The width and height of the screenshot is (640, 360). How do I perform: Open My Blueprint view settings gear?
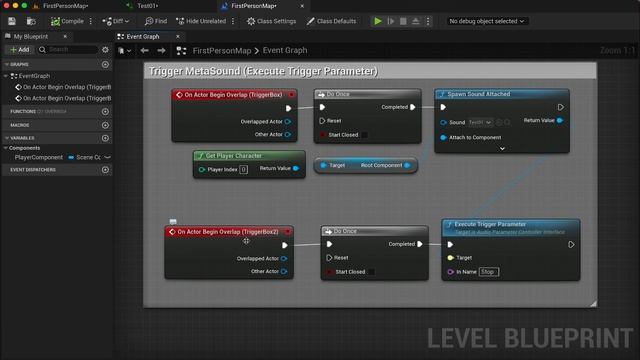pyautogui.click(x=105, y=49)
